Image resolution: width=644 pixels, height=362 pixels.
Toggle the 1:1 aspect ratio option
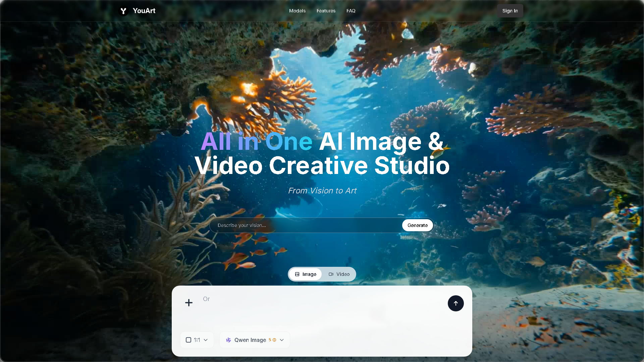pos(197,340)
